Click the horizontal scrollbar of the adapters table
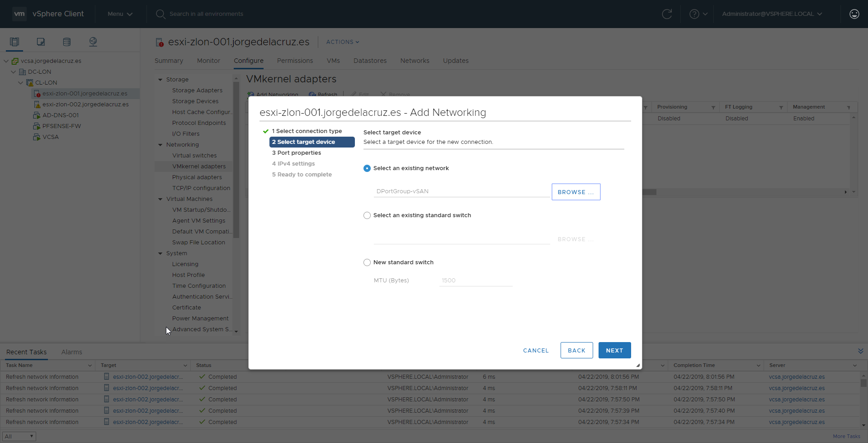 coord(650,192)
